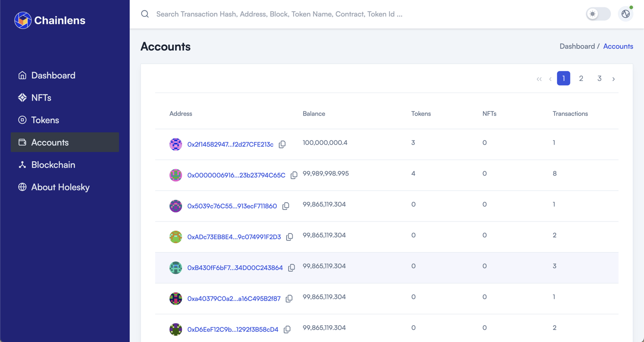The width and height of the screenshot is (644, 342).
Task: Click the first-page double chevron
Action: tap(539, 79)
